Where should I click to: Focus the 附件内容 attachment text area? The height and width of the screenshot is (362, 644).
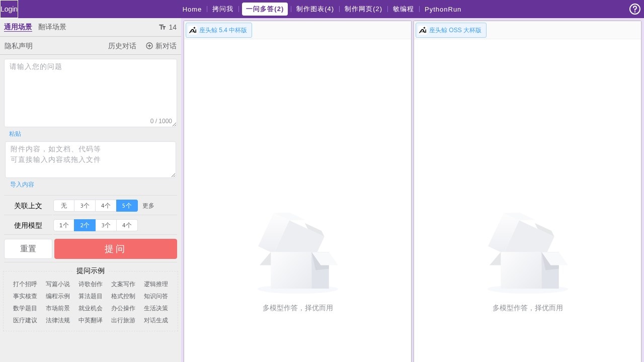pos(91,159)
